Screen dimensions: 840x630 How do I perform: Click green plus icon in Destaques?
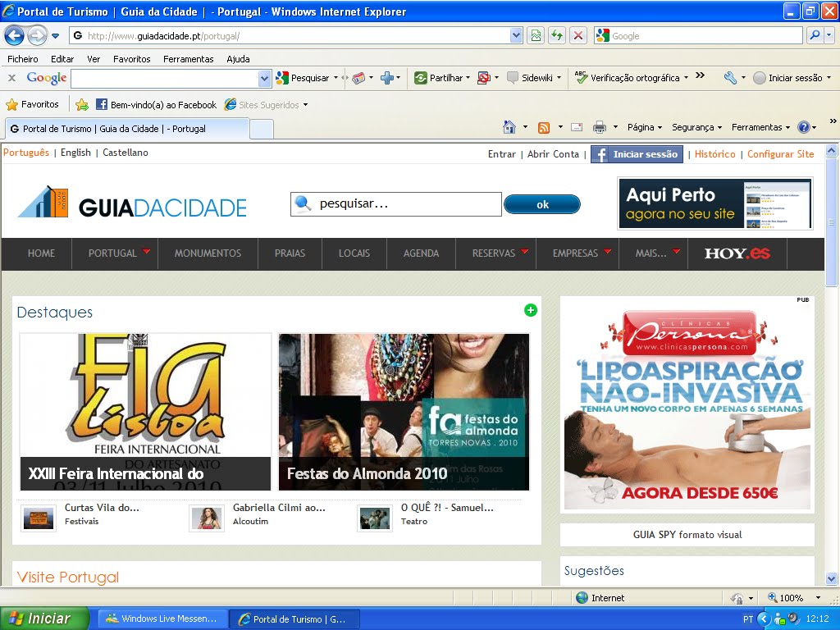click(x=531, y=310)
